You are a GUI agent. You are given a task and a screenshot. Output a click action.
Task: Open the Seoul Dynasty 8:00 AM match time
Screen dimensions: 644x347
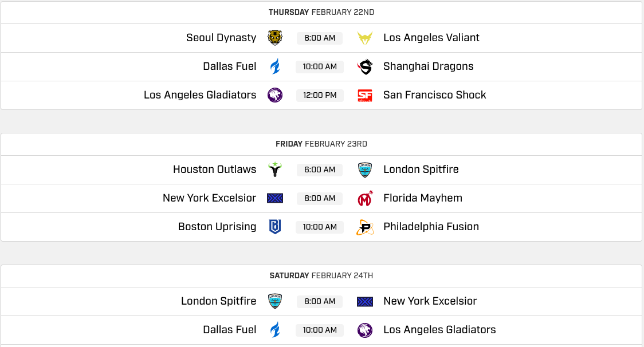320,38
